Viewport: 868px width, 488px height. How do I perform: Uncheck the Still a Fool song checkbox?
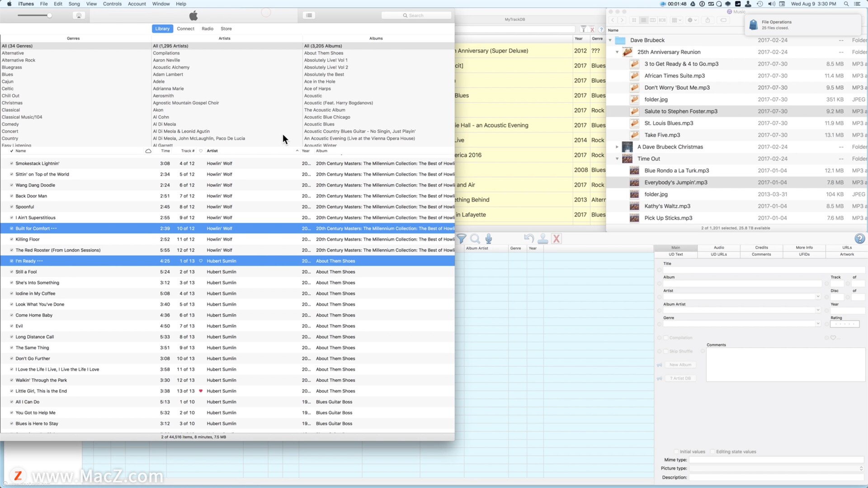coord(12,272)
